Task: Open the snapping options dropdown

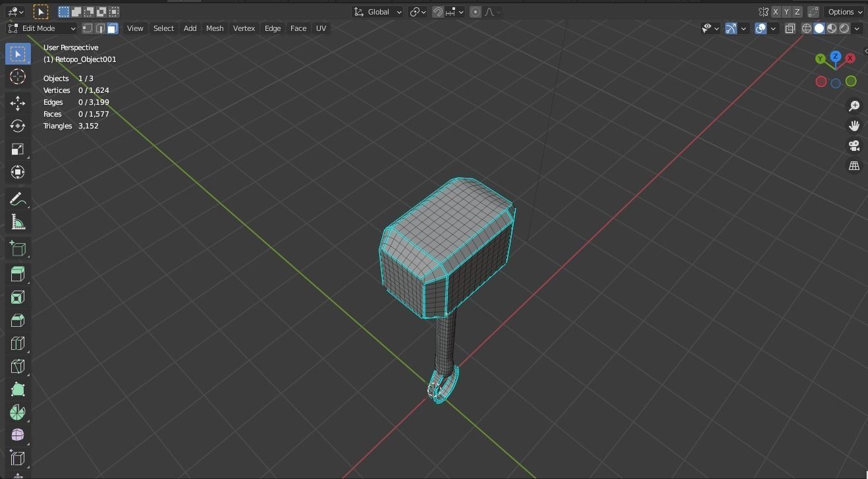Action: pos(455,12)
